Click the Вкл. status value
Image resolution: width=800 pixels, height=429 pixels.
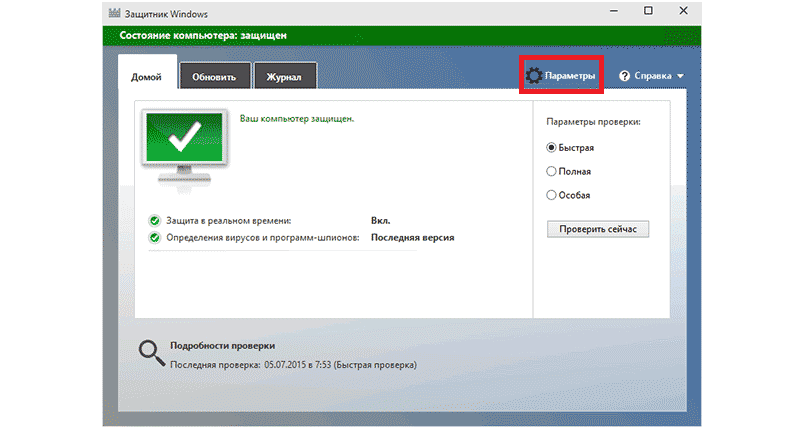381,221
